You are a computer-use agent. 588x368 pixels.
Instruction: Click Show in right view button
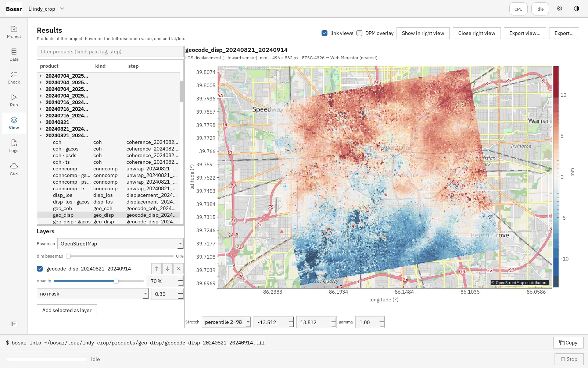[x=423, y=33]
